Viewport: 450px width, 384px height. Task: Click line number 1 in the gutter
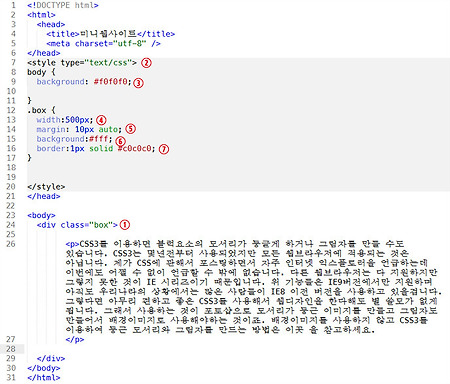click(x=13, y=5)
